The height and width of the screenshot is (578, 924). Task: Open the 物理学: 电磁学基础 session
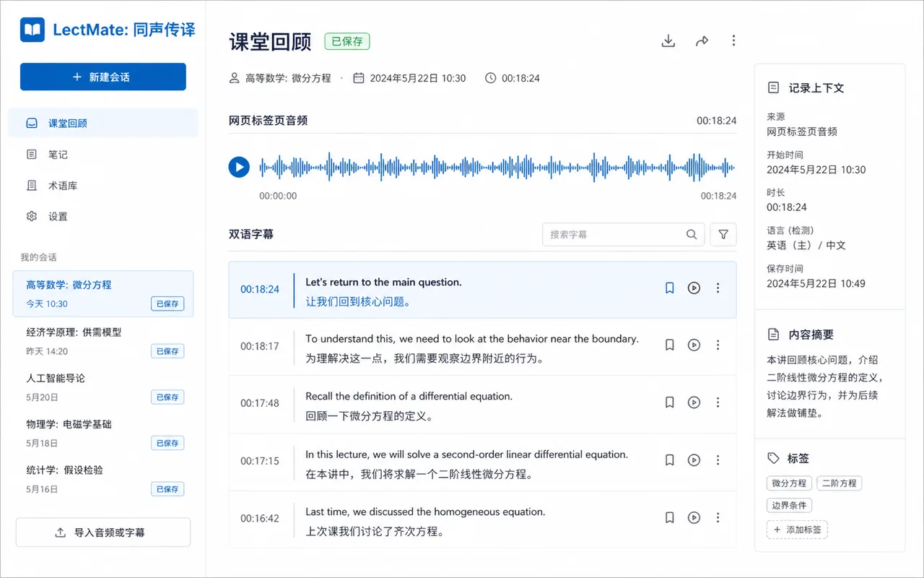pyautogui.click(x=103, y=433)
